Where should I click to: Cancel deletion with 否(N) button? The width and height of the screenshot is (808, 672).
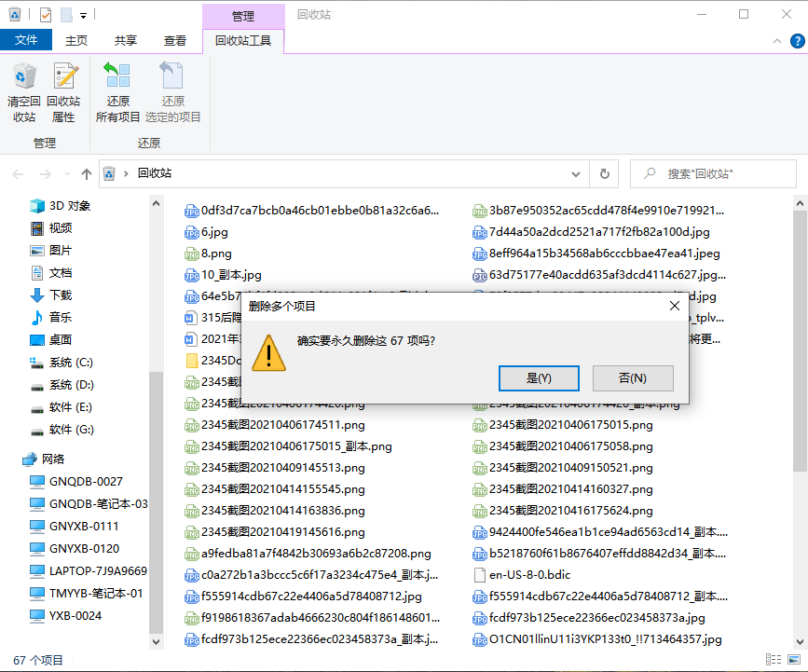[x=633, y=378]
